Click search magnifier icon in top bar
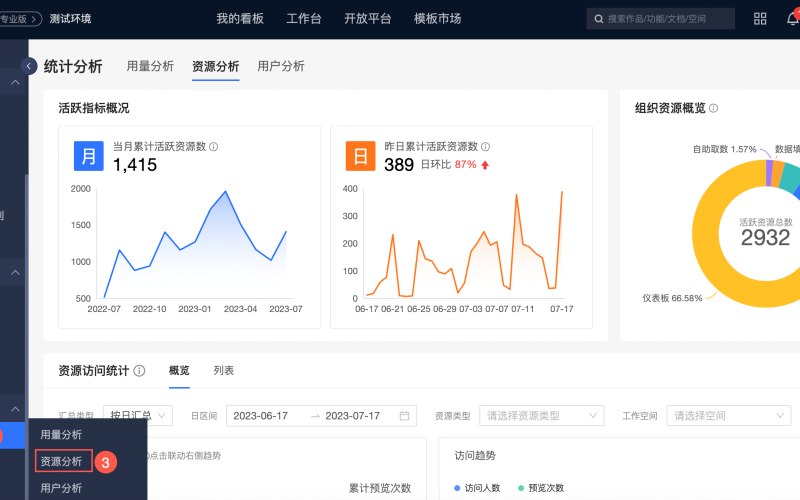The height and width of the screenshot is (500, 800). coord(598,19)
